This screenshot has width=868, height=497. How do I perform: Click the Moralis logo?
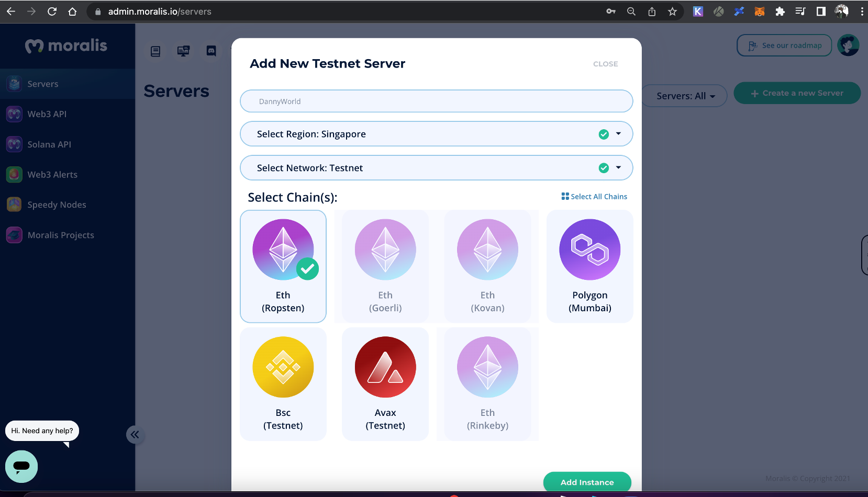coord(66,46)
